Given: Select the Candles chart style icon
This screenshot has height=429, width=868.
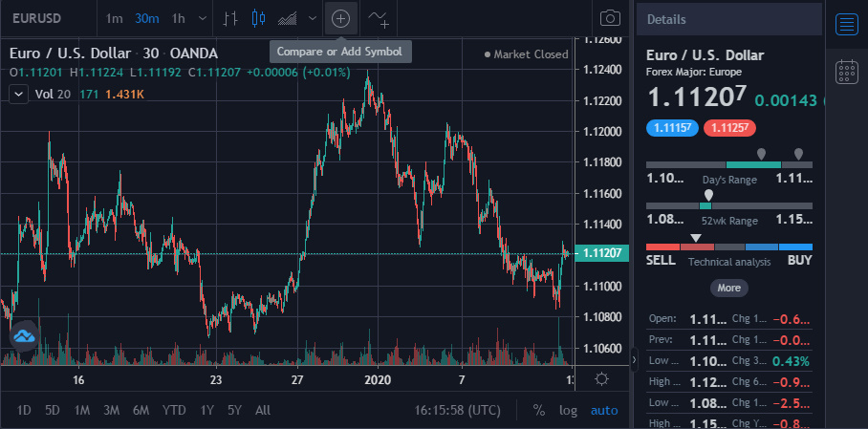Looking at the screenshot, I should (x=258, y=18).
